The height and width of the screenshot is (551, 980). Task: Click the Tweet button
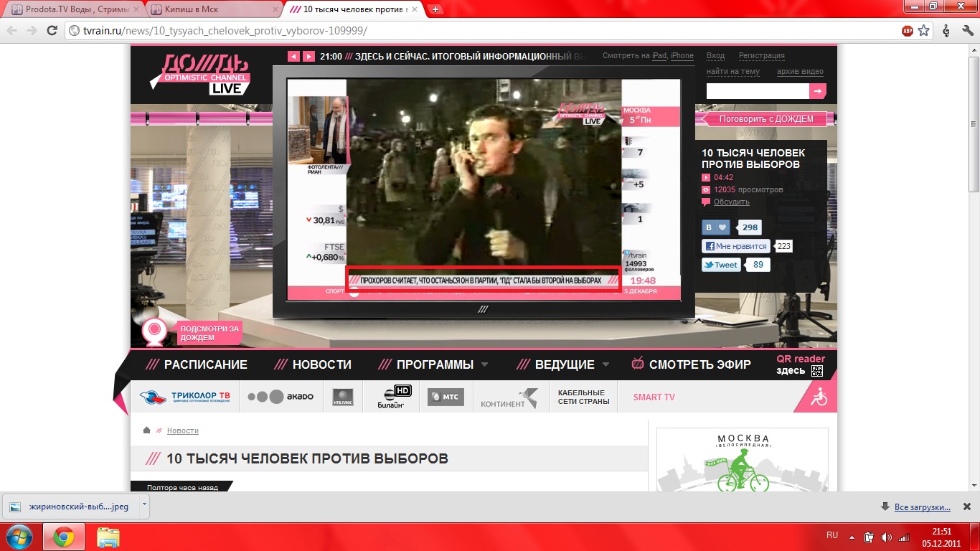(721, 265)
